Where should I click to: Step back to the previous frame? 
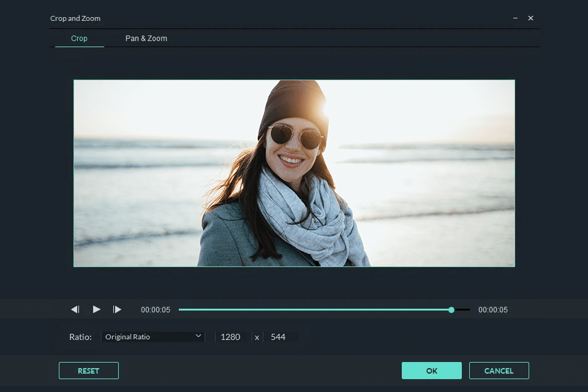75,309
